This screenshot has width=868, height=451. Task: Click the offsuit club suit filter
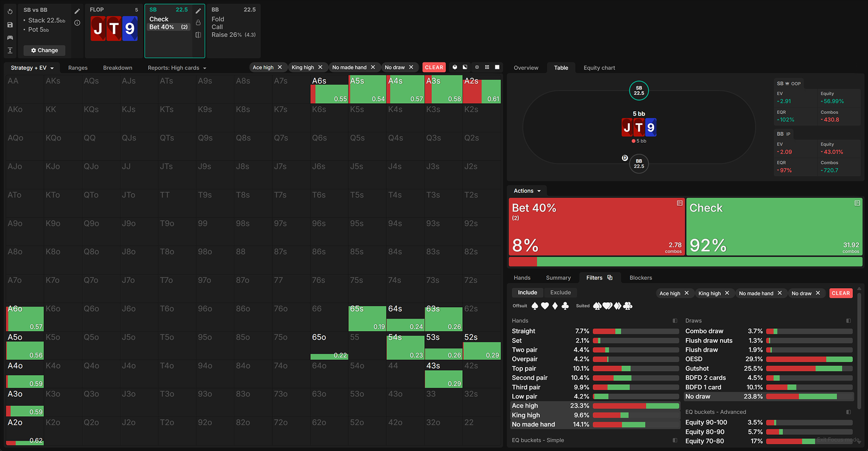(565, 306)
